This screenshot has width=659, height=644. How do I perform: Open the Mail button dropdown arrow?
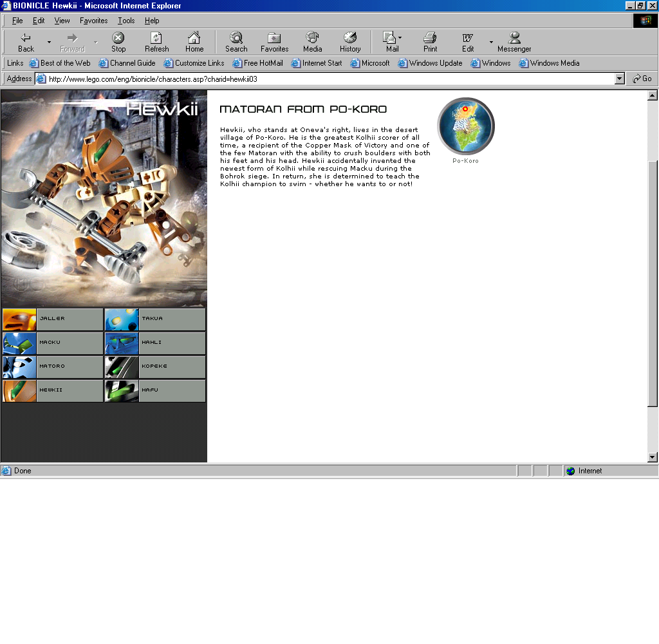pos(400,37)
